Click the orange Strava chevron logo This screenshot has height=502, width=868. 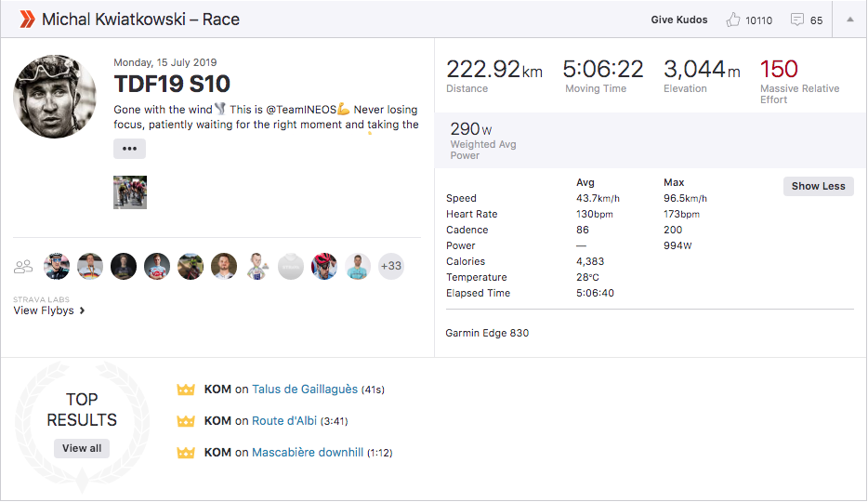28,20
